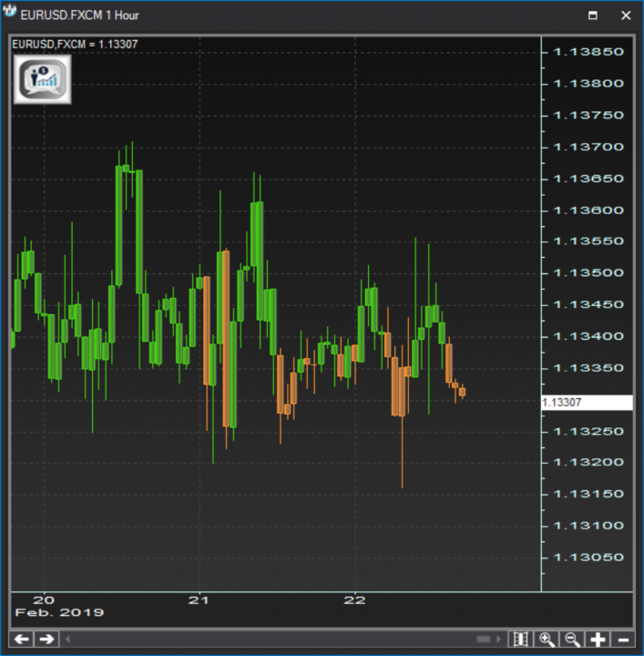The image size is (644, 656).
Task: Click the EURUSD.FXCM 1 Hour window title
Action: click(x=79, y=15)
